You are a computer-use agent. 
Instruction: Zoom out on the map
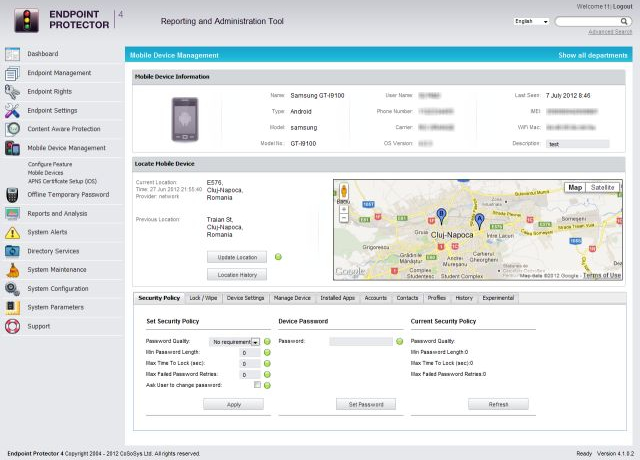click(344, 218)
